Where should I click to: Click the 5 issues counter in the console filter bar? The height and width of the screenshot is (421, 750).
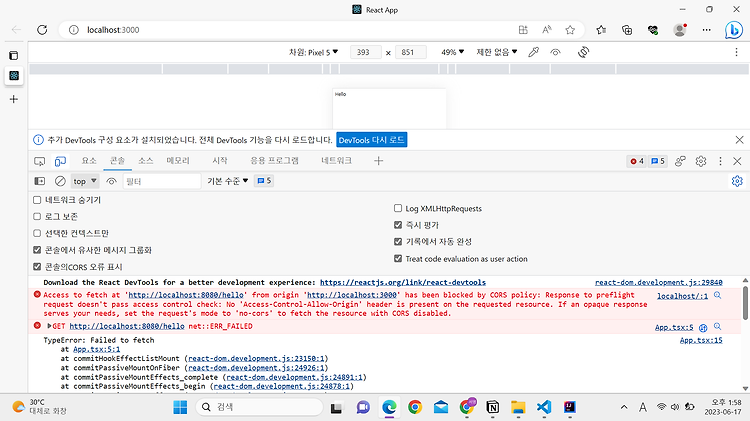click(264, 181)
